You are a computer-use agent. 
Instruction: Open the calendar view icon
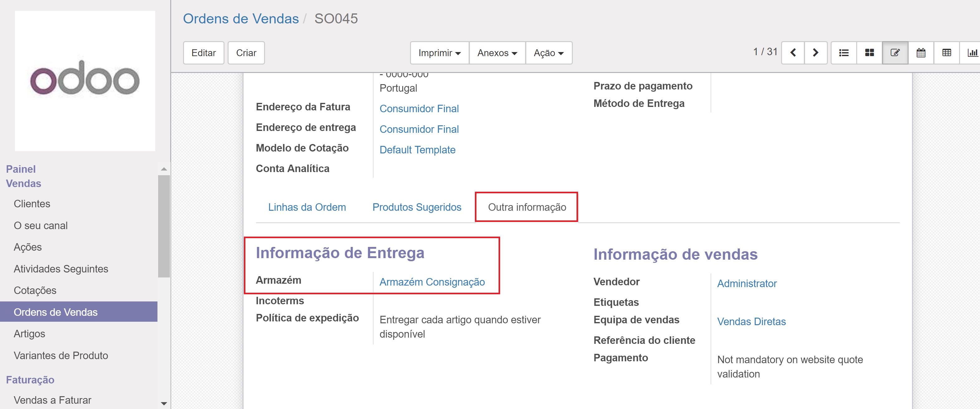point(921,52)
